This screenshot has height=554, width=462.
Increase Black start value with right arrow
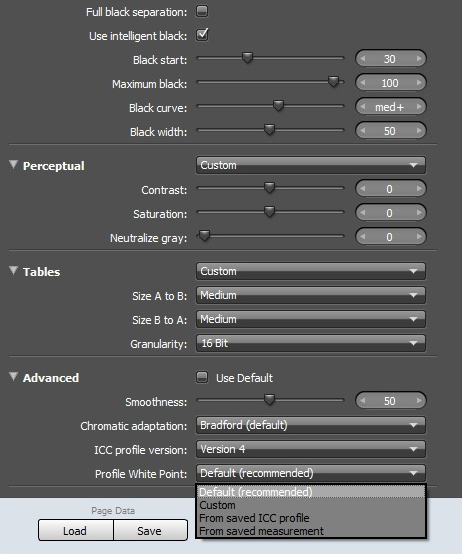click(x=419, y=59)
